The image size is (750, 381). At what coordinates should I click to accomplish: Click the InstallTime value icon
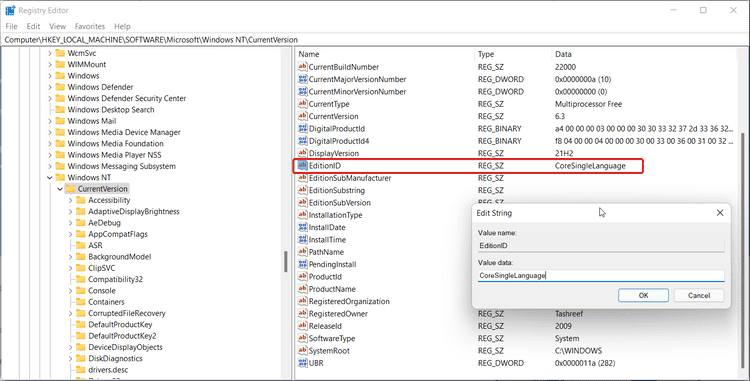point(302,240)
